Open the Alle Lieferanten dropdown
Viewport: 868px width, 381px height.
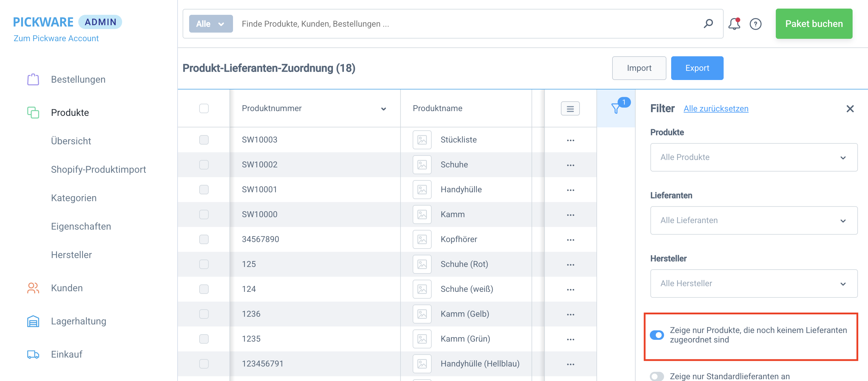click(x=754, y=220)
